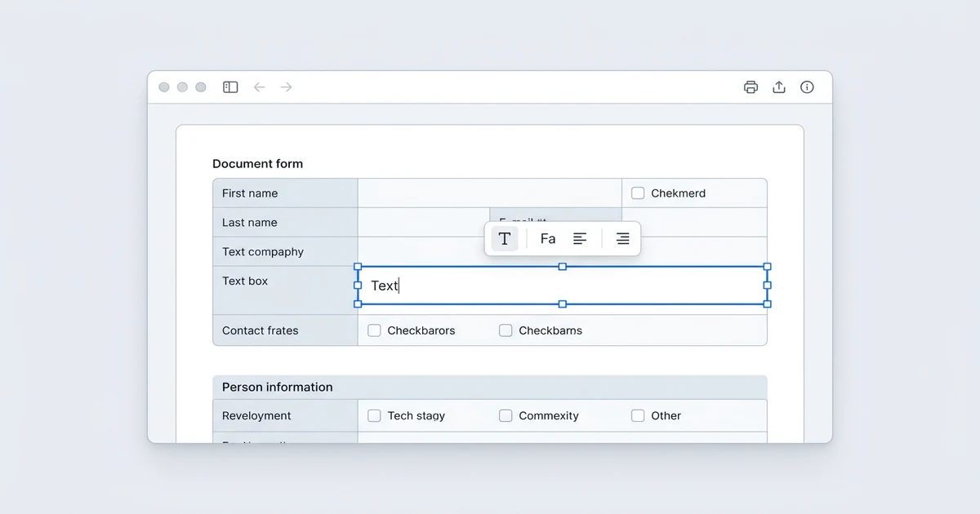Check the Chekmerd checkbox
980x514 pixels.
(x=638, y=193)
